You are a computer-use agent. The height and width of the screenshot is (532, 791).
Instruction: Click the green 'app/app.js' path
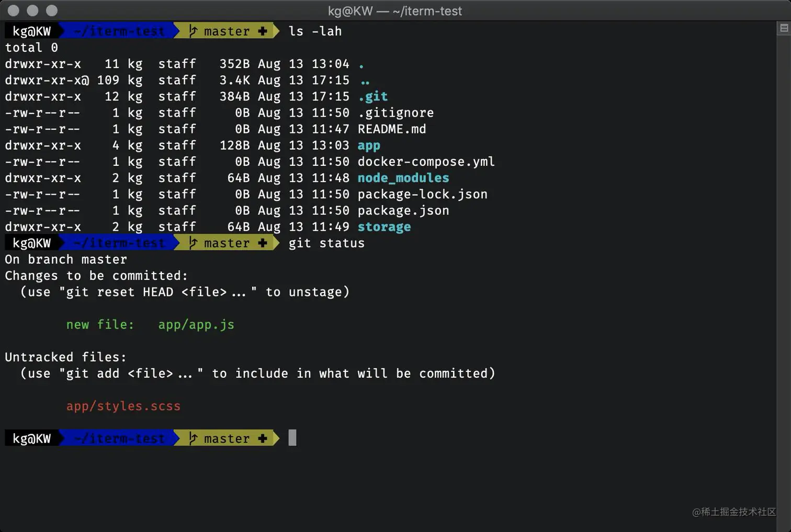(x=196, y=325)
